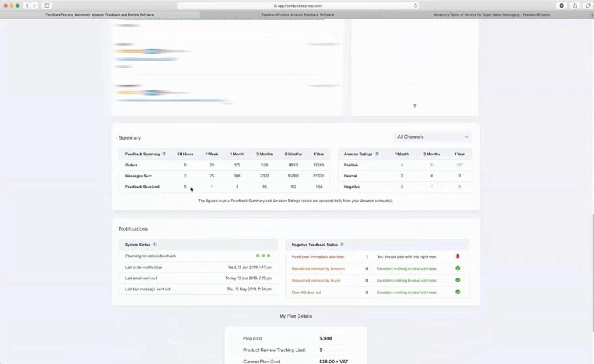Select Last email sent out date text
This screenshot has height=364, width=594.
[248, 278]
